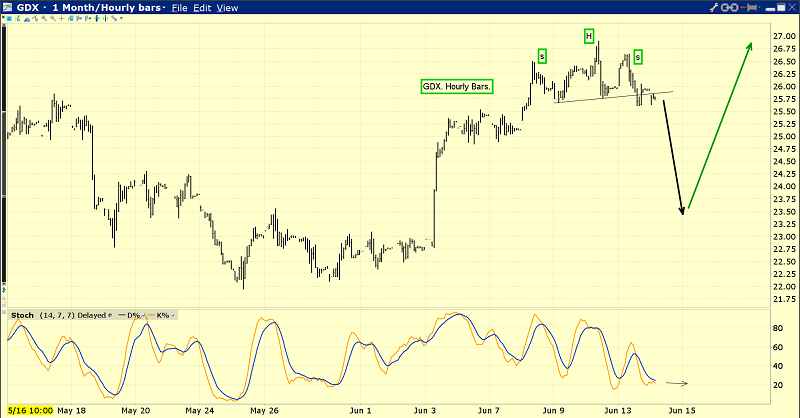Image resolution: width=800 pixels, height=418 pixels.
Task: Click the May 20 date axis label
Action: 136,410
